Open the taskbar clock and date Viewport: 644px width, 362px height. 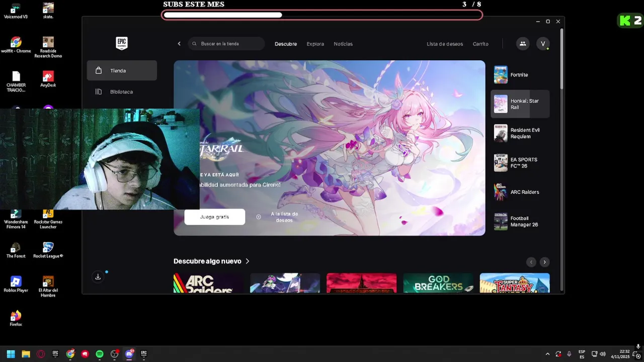coord(620,354)
